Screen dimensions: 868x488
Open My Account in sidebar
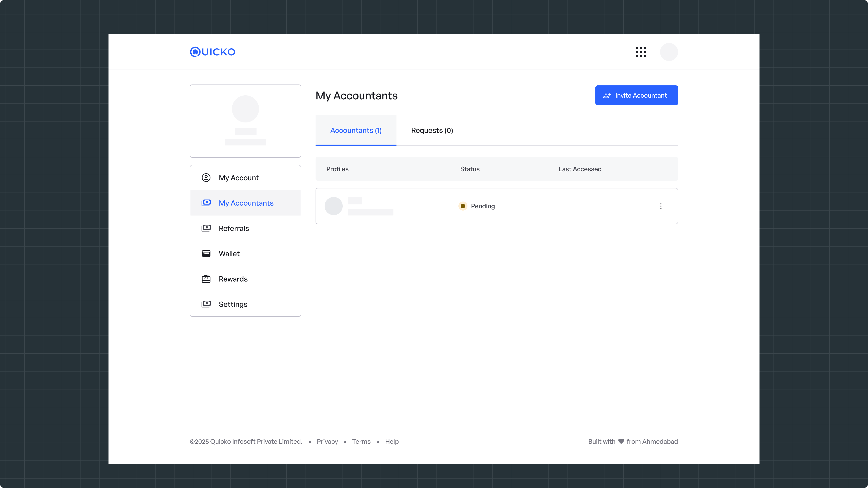[x=245, y=178]
